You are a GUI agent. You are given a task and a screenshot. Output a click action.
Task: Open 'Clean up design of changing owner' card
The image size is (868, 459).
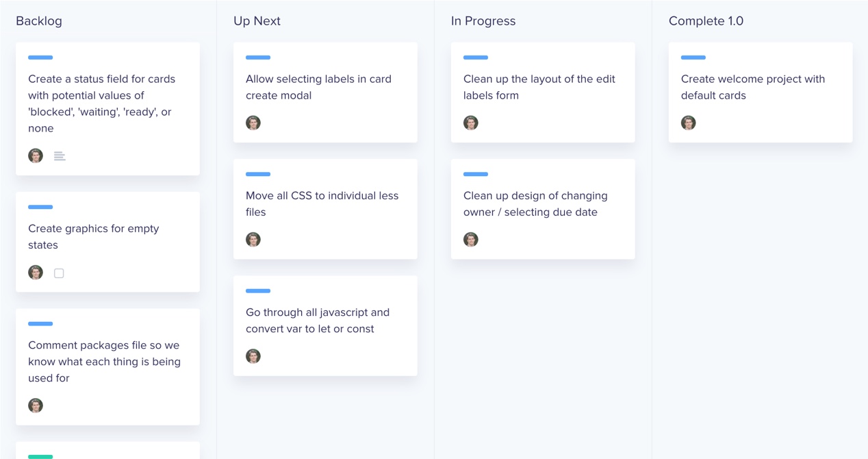tap(535, 204)
